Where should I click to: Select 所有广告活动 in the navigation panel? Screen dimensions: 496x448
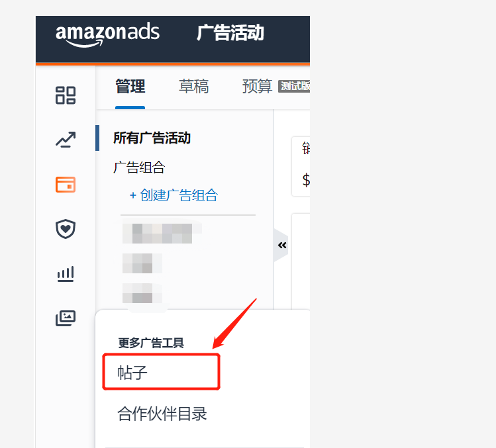point(152,138)
